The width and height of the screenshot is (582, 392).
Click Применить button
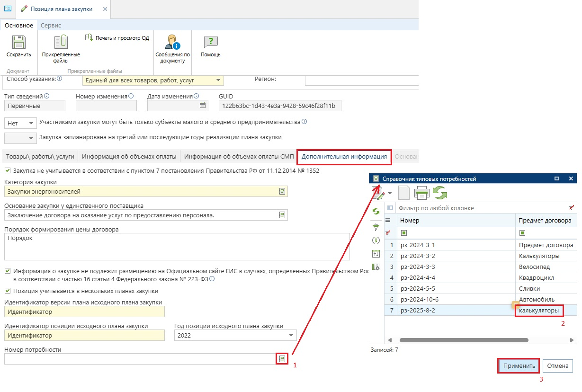coord(519,365)
